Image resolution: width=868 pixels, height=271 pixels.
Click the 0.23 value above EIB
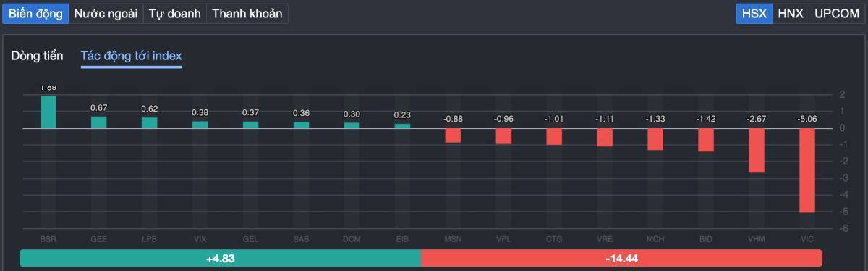click(x=403, y=114)
